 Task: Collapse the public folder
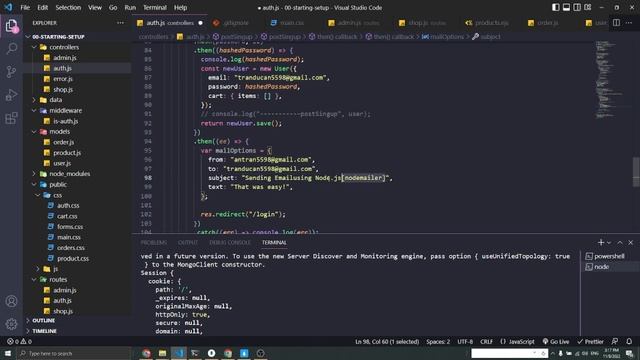(77, 184)
